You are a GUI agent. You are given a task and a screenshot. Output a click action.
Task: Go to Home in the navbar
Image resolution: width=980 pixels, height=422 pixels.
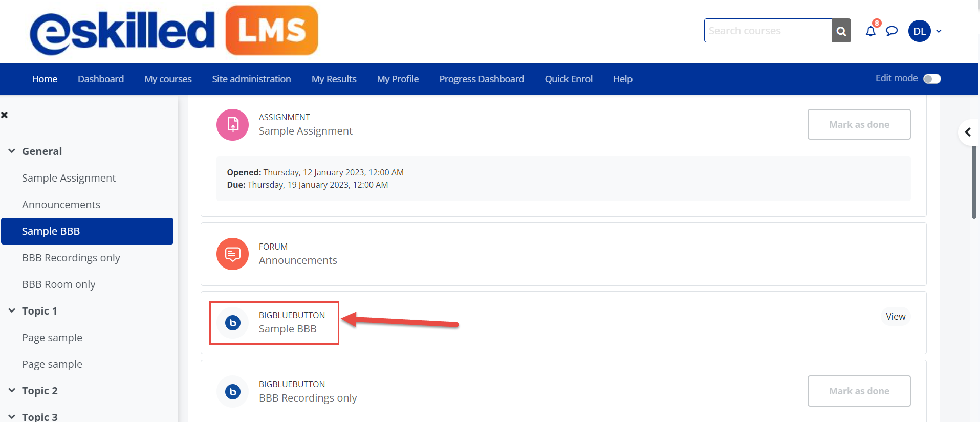45,79
